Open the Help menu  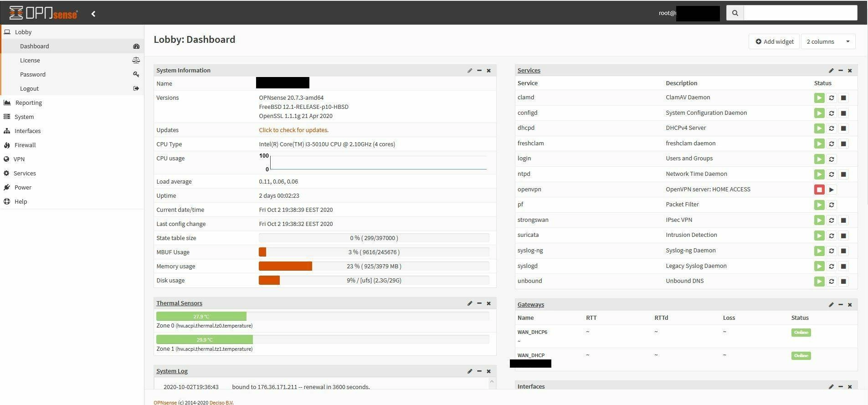tap(72, 201)
